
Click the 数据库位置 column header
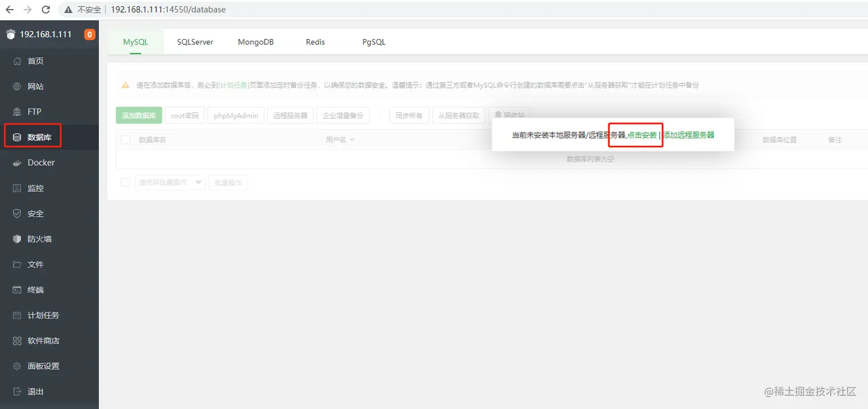(x=779, y=140)
